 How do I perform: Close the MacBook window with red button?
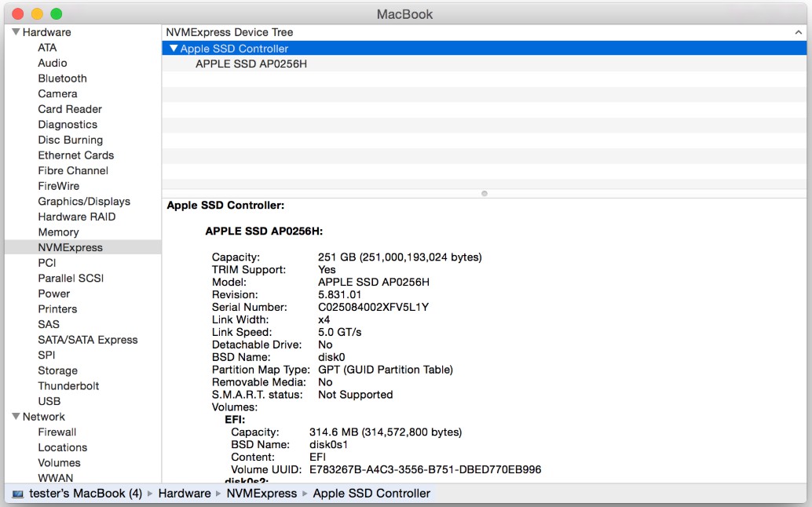(x=17, y=14)
